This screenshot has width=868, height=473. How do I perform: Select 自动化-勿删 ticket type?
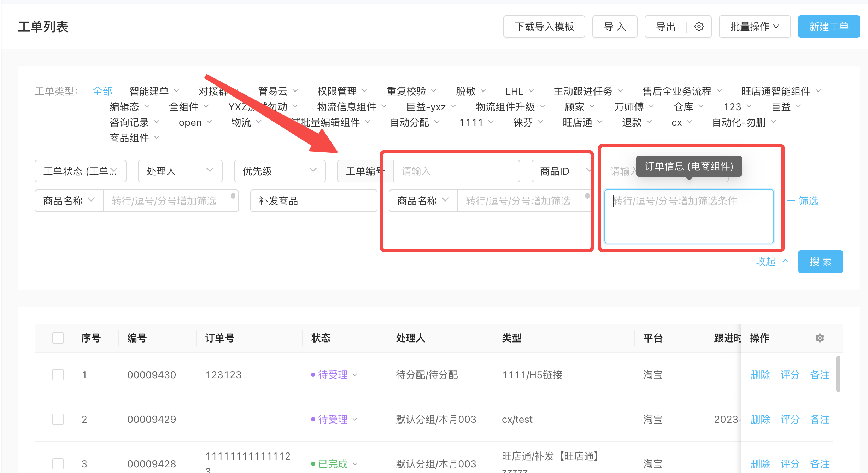[x=744, y=122]
